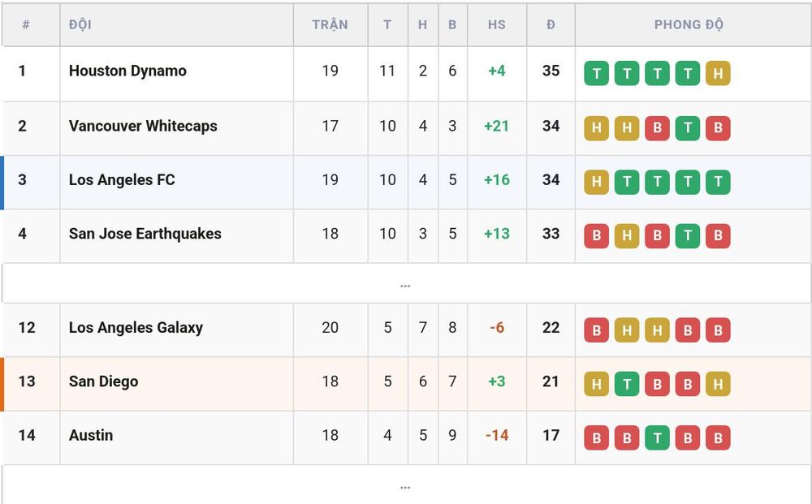Click the ĐỘI column header
Screen dimensions: 812x504
pyautogui.click(x=80, y=24)
